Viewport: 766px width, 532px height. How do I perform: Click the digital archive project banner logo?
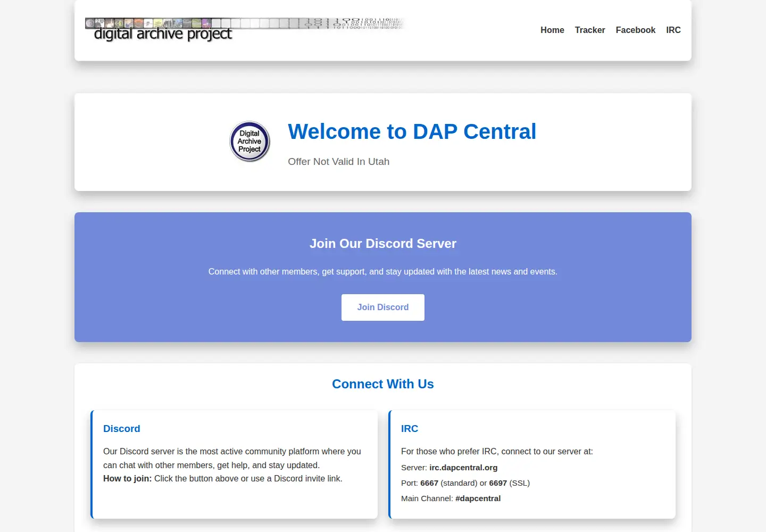(x=245, y=30)
